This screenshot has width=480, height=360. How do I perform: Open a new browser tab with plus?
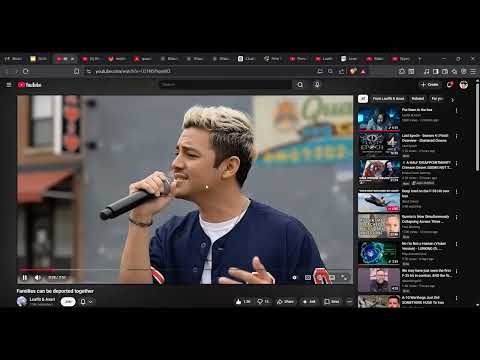(x=420, y=59)
